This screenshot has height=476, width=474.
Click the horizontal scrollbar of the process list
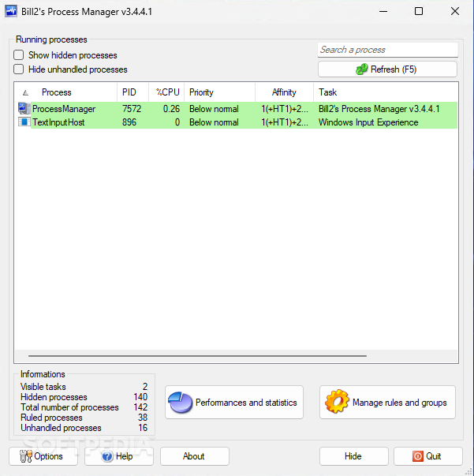[197, 355]
